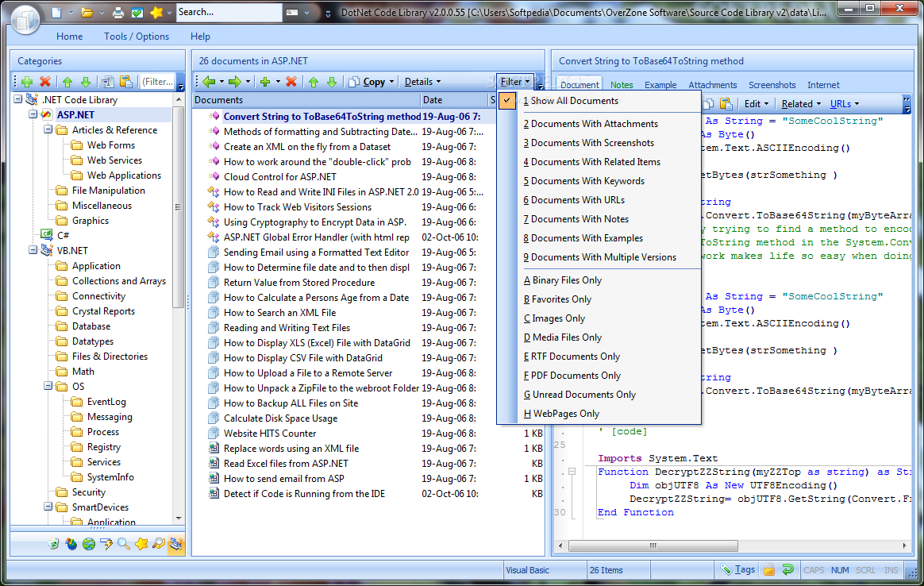Click the green checkmark icon in title toolbar
Screen dimensions: 924x586
(x=137, y=13)
